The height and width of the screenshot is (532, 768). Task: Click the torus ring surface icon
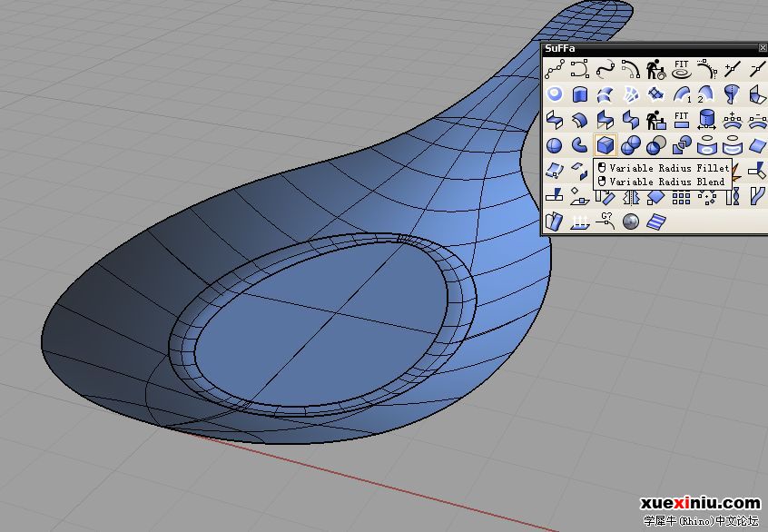[x=555, y=94]
